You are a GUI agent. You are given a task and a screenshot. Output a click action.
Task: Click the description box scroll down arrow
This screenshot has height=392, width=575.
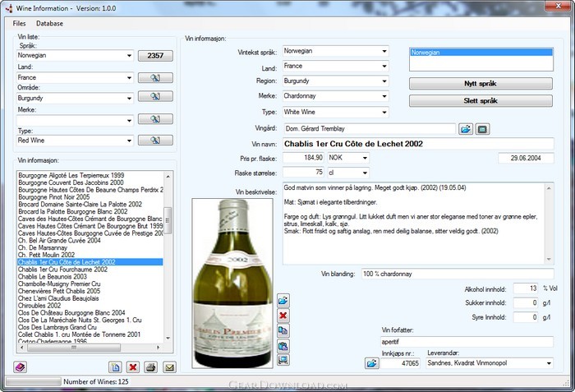pyautogui.click(x=549, y=259)
